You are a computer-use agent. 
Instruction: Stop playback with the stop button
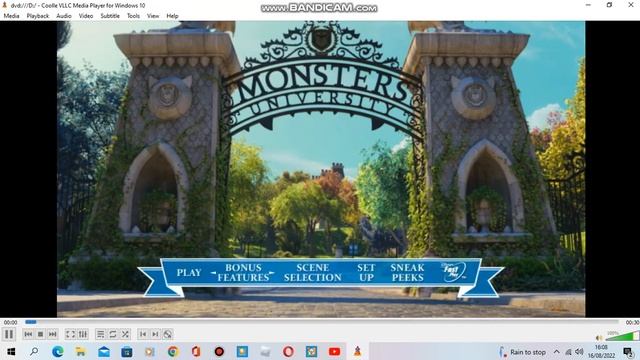[40, 334]
